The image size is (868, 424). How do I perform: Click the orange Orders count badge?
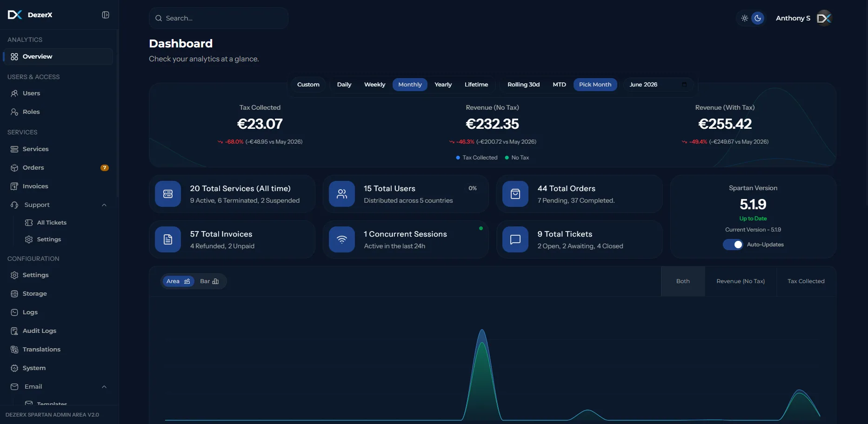tap(105, 168)
